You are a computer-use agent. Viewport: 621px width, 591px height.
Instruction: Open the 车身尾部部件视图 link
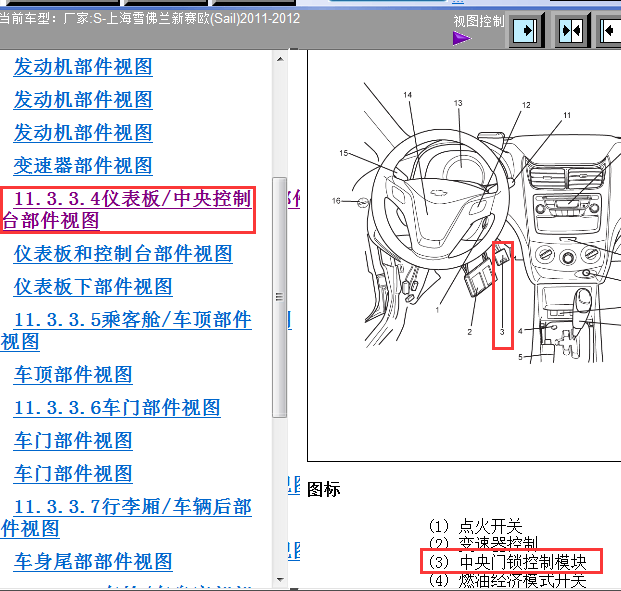point(93,562)
